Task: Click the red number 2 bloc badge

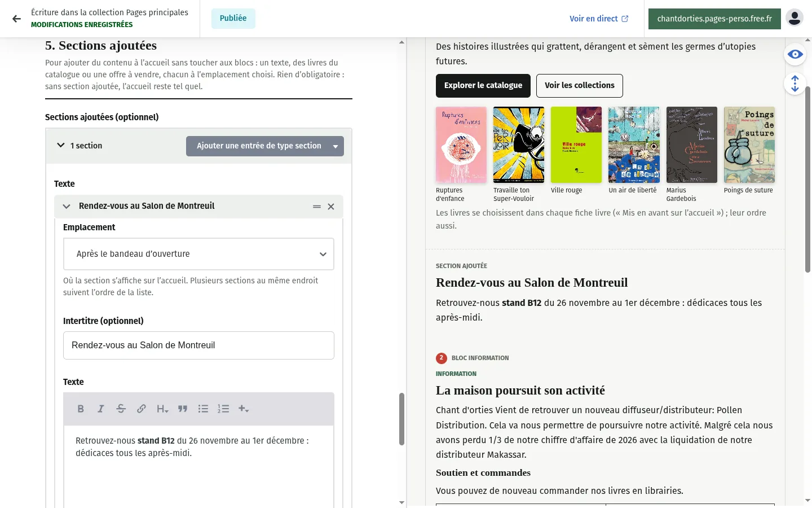Action: click(x=442, y=358)
